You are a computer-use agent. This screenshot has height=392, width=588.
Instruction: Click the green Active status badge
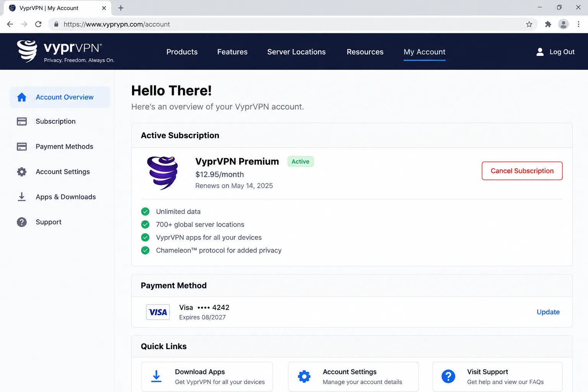pyautogui.click(x=301, y=162)
